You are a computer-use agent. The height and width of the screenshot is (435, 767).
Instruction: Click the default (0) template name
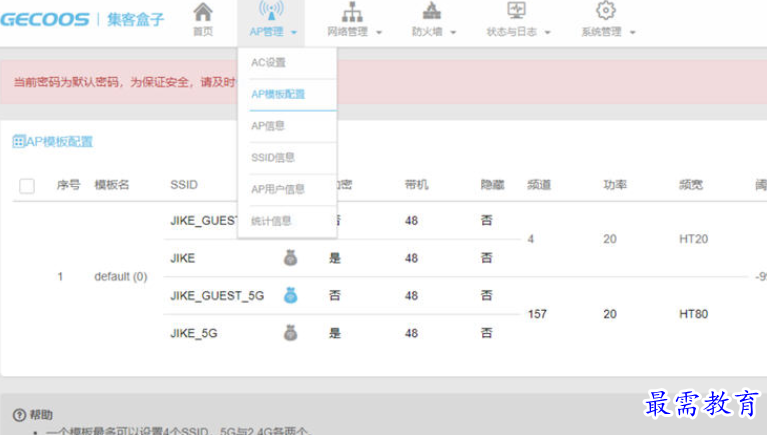(121, 276)
